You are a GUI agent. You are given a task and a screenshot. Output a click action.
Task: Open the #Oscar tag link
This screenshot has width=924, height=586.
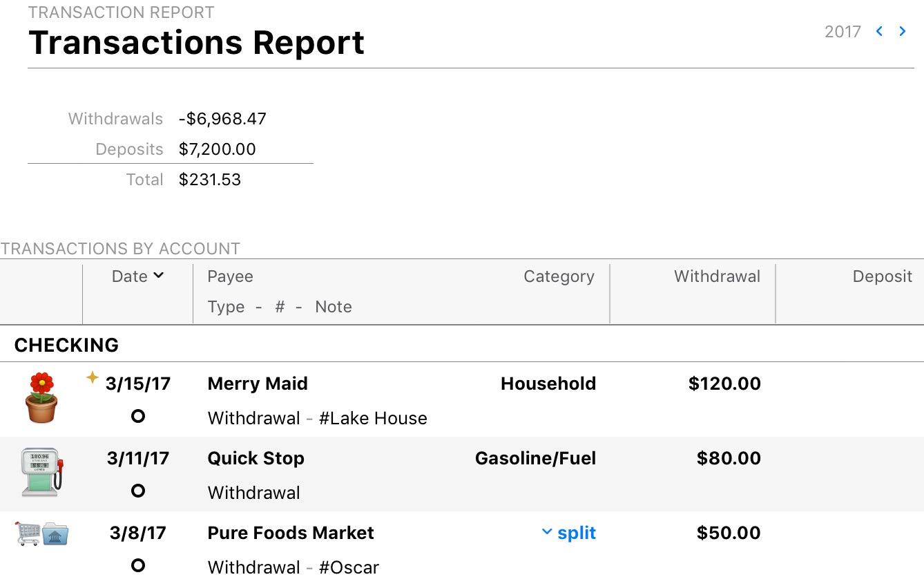(349, 567)
